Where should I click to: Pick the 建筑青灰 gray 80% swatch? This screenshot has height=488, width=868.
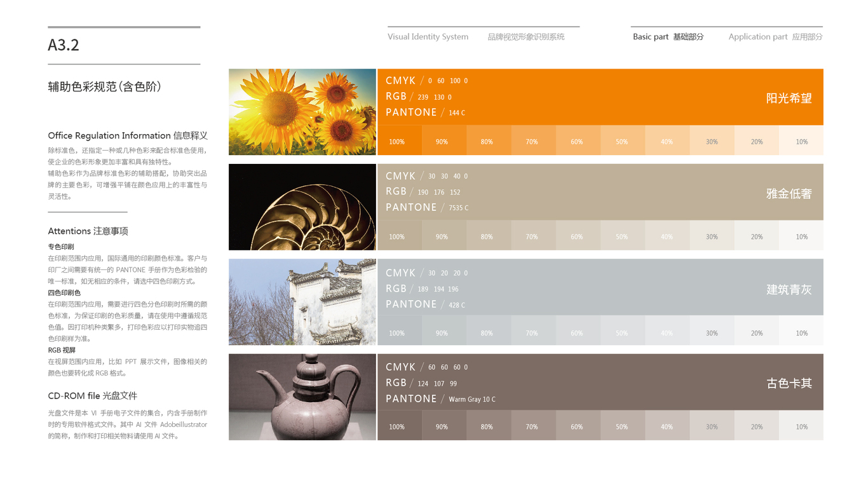click(489, 330)
